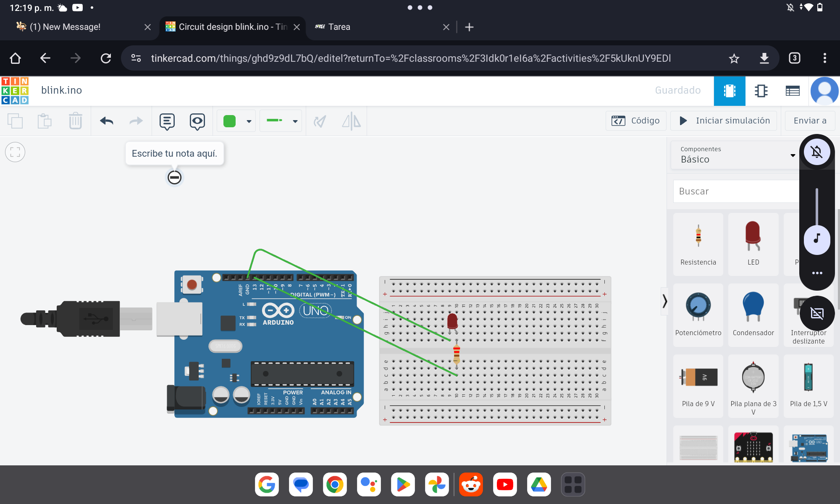Click the green wire color swatch
The width and height of the screenshot is (840, 504).
click(x=229, y=121)
